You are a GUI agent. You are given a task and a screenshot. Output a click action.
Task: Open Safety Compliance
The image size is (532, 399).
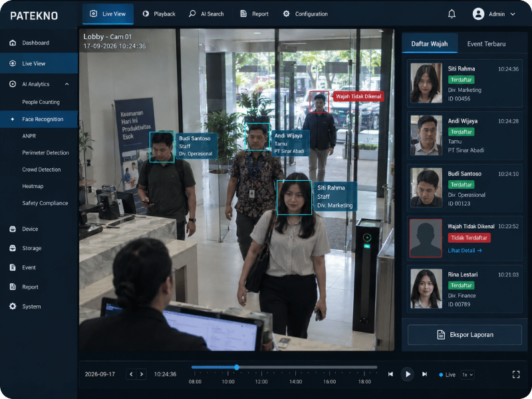[45, 203]
